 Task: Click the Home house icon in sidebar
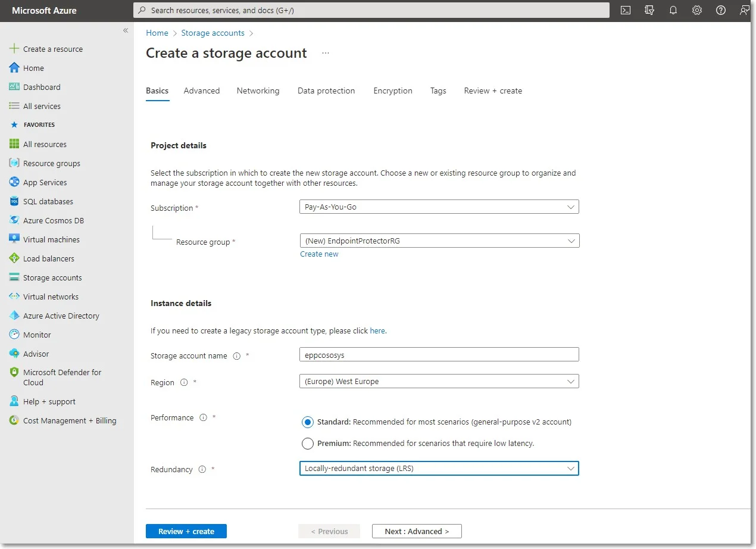(x=14, y=68)
